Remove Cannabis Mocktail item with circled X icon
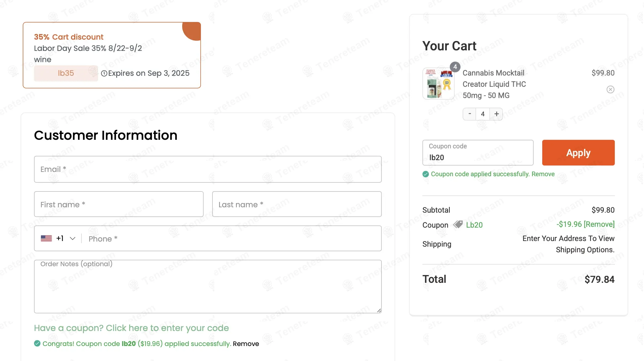This screenshot has height=361, width=644. pyautogui.click(x=610, y=89)
